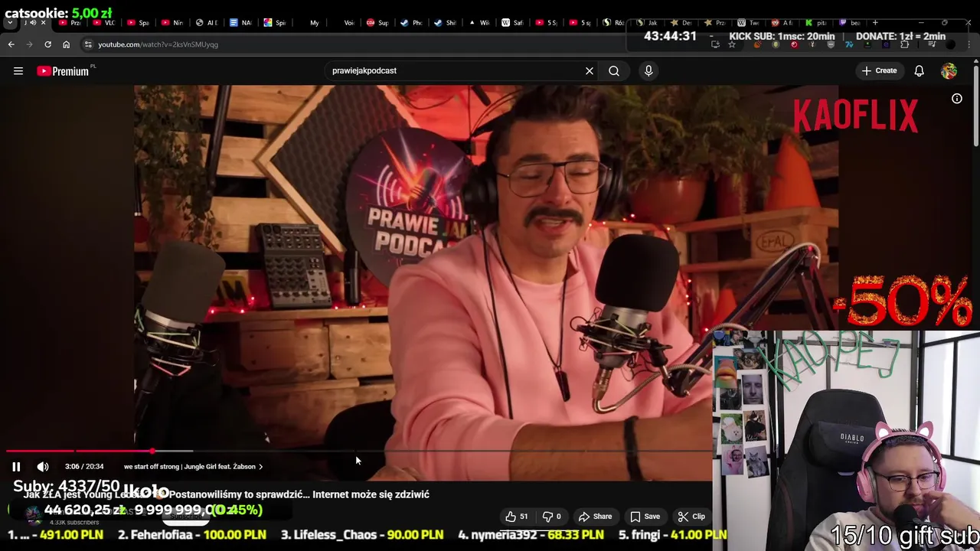This screenshot has width=980, height=551.
Task: View site information icon in address bar
Action: 88,44
